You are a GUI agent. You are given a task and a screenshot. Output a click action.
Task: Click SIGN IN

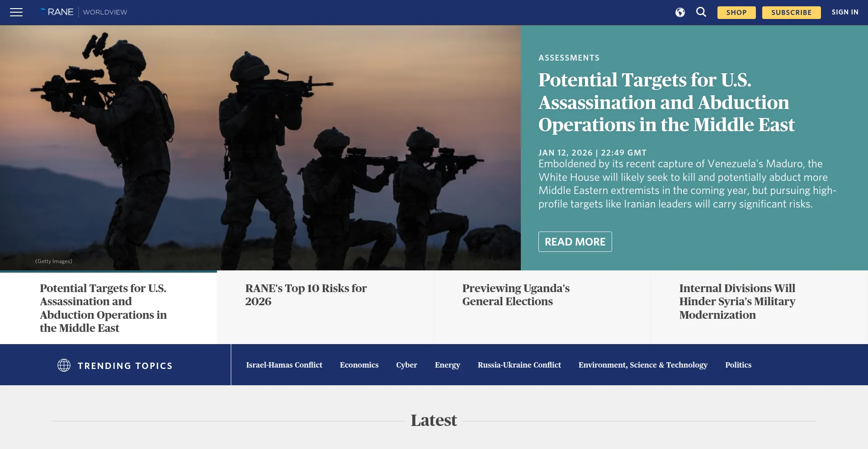click(x=845, y=12)
